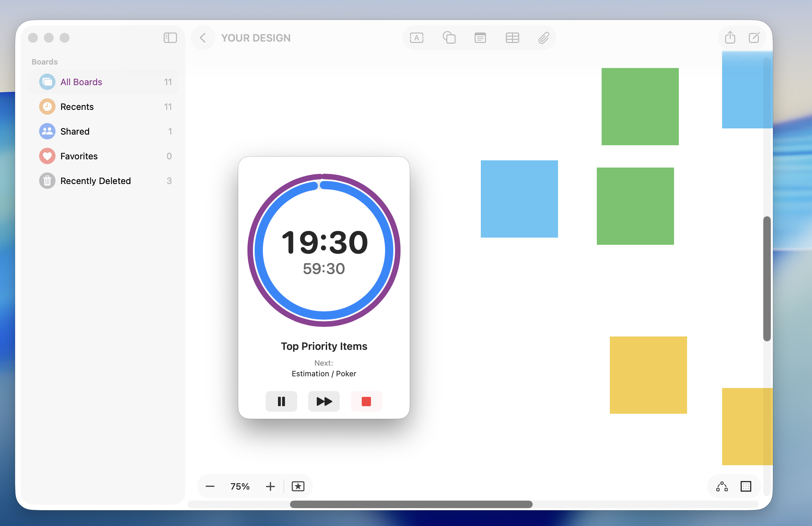Zoom in with the plus button
The image size is (812, 526).
[x=270, y=486]
